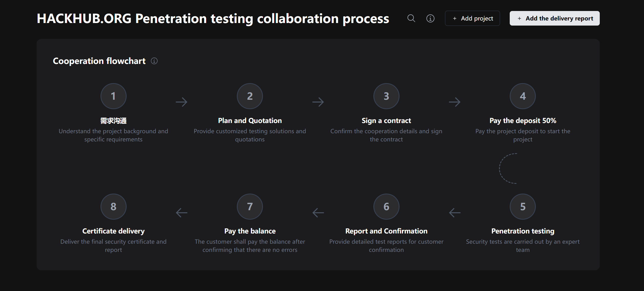This screenshot has width=644, height=291.
Task: Select step 6 Report and Confirmation circle
Action: [386, 207]
